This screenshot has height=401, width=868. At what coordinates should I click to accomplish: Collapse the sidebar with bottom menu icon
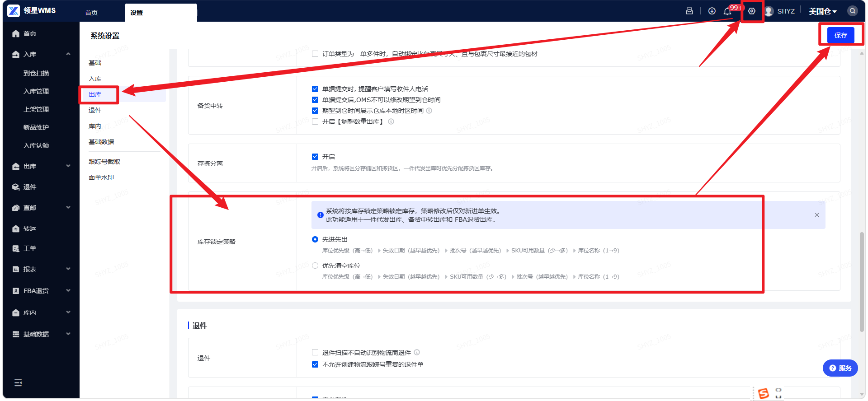(18, 383)
